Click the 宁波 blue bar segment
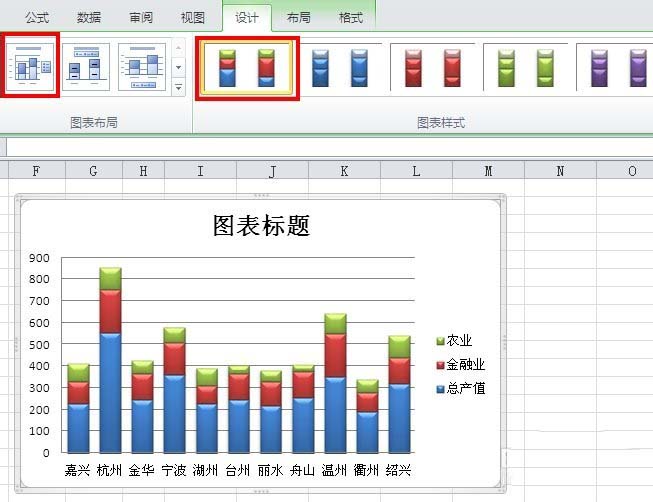This screenshot has width=653, height=502. coord(174,414)
